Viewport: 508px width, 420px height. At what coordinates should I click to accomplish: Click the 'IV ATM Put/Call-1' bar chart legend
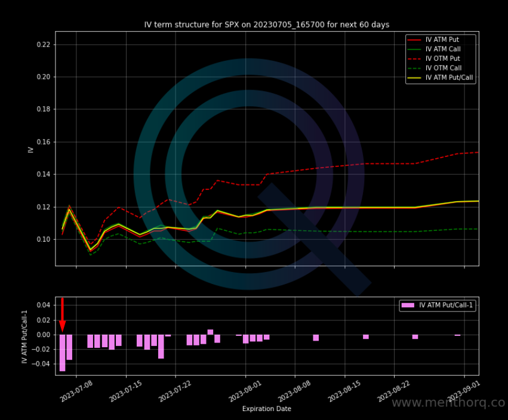click(x=438, y=305)
